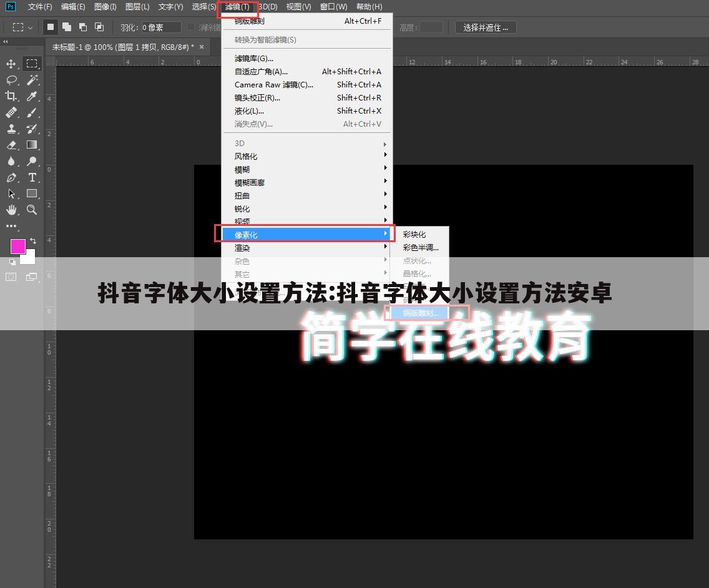The width and height of the screenshot is (709, 588).
Task: Select the History Brush tool
Action: point(32,129)
